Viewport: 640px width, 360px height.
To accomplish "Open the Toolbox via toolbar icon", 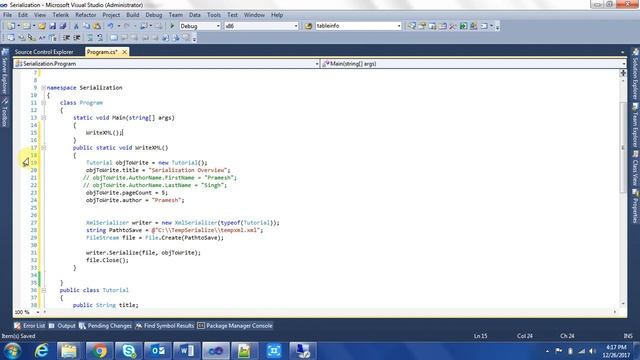I will pos(453,26).
